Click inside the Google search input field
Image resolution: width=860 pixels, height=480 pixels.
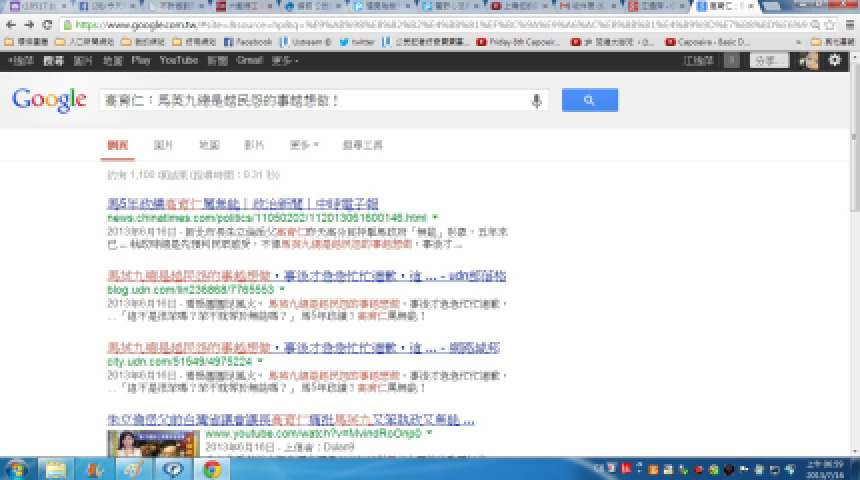[310, 100]
